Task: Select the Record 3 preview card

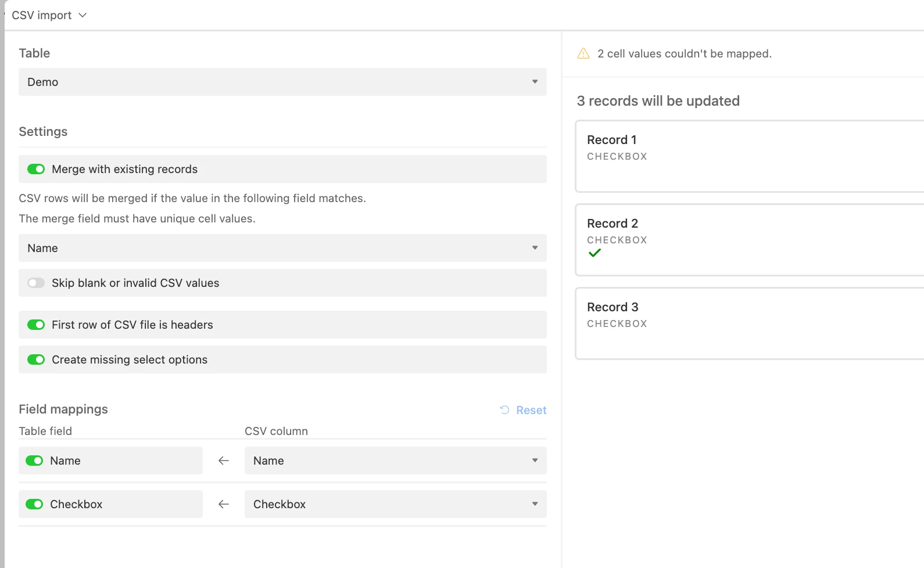Action: [748, 323]
